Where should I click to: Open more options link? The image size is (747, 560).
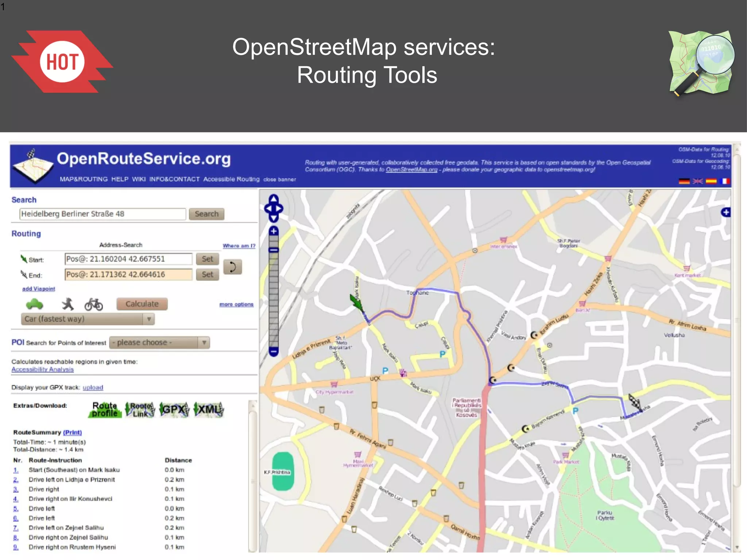pyautogui.click(x=236, y=304)
